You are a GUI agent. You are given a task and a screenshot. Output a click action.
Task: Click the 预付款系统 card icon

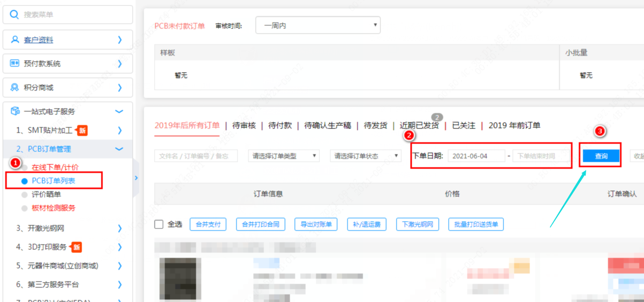[x=15, y=64]
